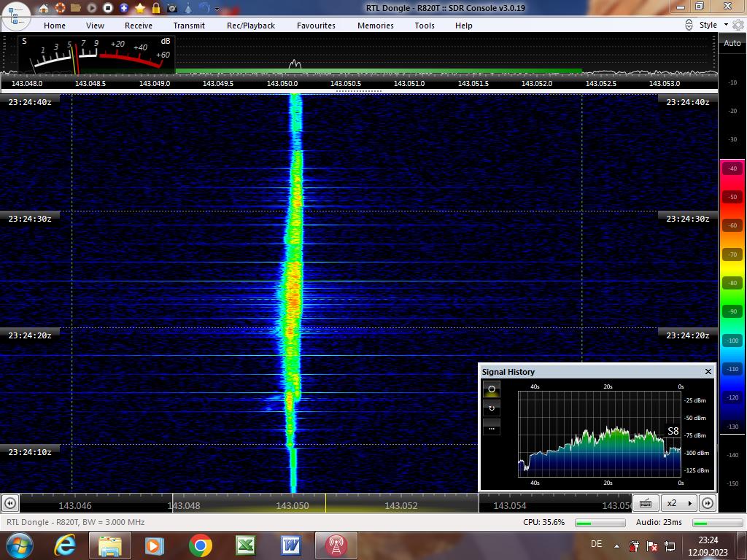The width and height of the screenshot is (747, 560).
Task: Open the Receive ribbon tab
Action: [139, 26]
